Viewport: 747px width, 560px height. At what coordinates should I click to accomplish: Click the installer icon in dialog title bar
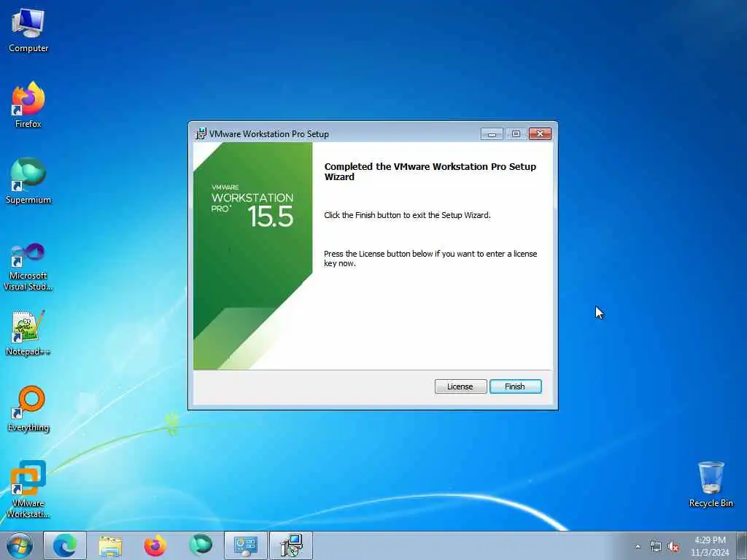tap(201, 134)
